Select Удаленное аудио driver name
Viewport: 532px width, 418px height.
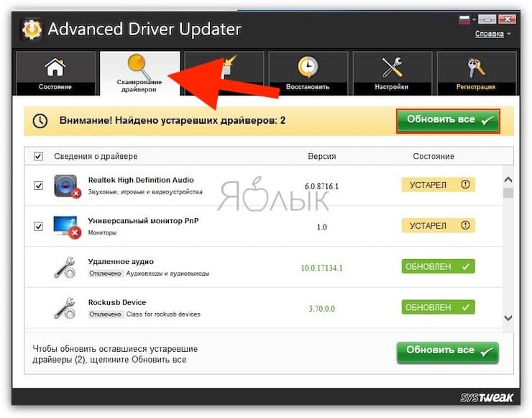tap(121, 262)
